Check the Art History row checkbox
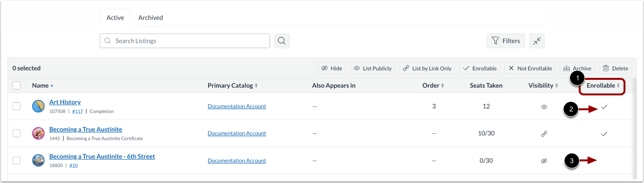Image resolution: width=644 pixels, height=183 pixels. click(17, 106)
